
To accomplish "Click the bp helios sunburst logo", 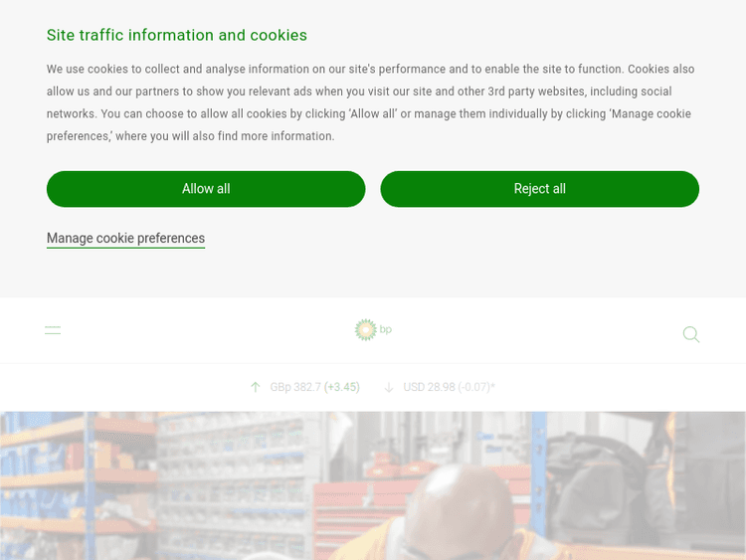I will [x=365, y=329].
